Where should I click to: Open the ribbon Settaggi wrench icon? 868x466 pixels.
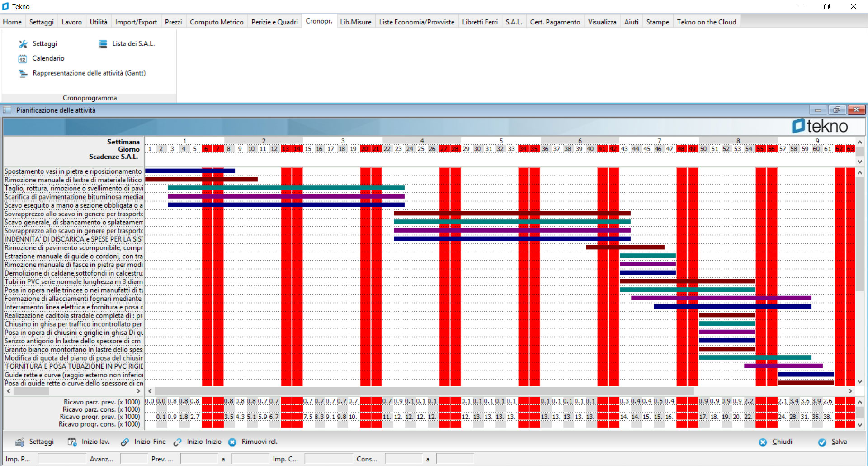(23, 44)
